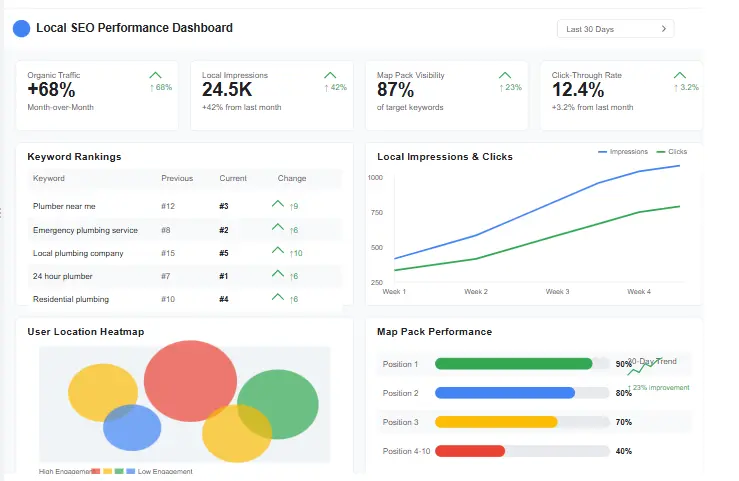The image size is (739, 481).
Task: Open the Last 30 Days date range dropdown
Action: [615, 29]
